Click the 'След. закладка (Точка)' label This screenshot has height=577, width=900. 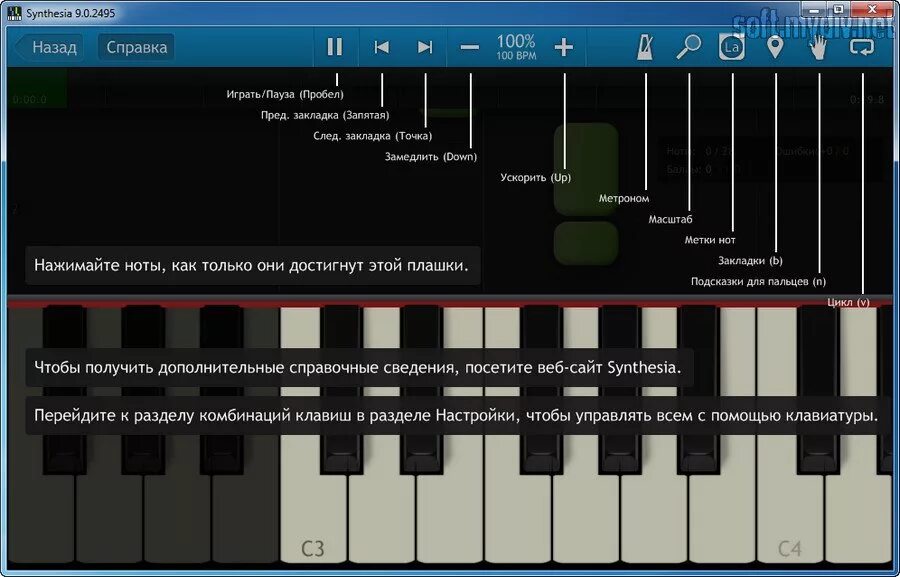373,136
